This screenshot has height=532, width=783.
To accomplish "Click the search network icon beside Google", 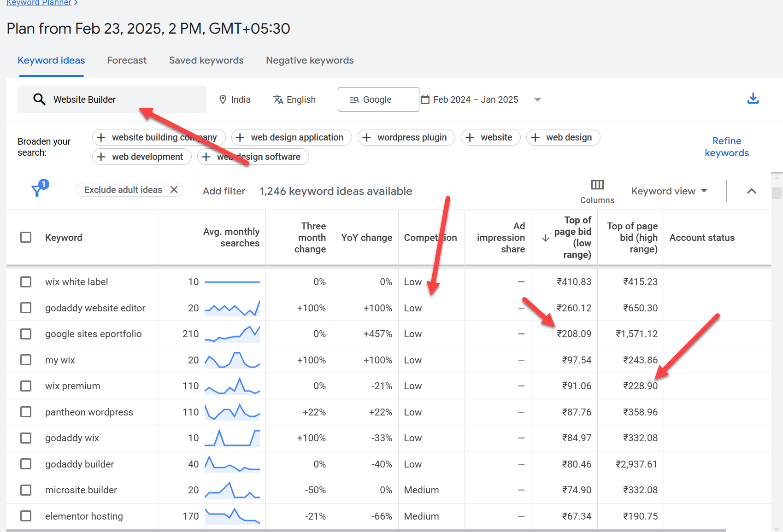I will pyautogui.click(x=354, y=99).
